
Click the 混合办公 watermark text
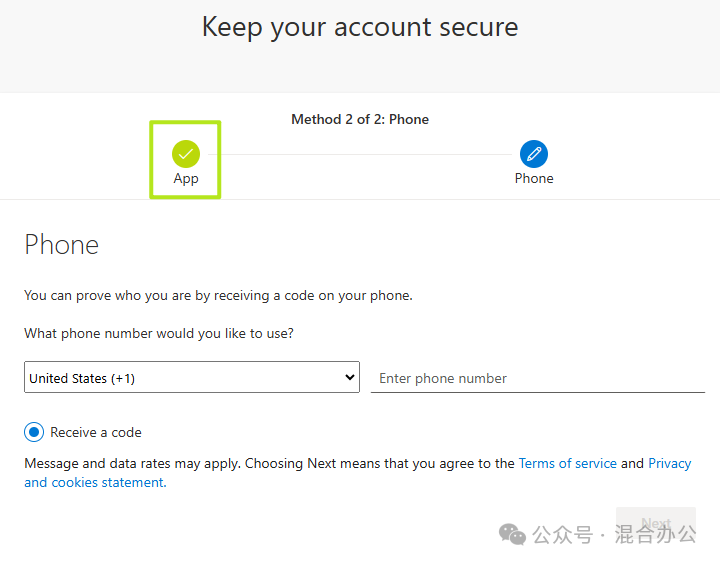(655, 534)
